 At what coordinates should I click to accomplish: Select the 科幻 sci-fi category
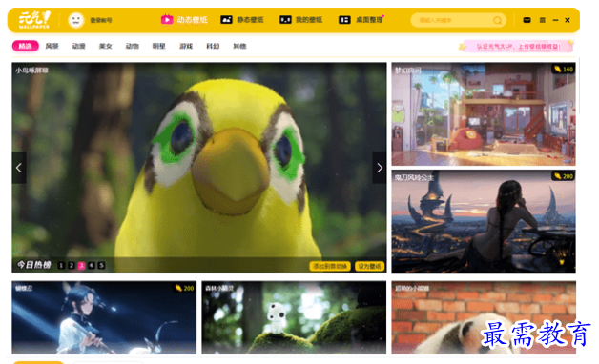(213, 46)
